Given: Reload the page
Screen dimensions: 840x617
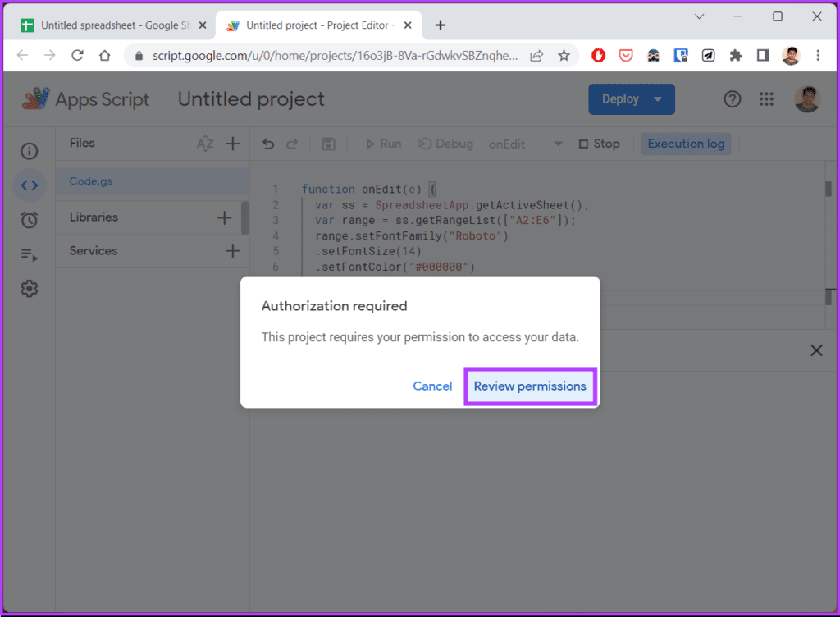Looking at the screenshot, I should 78,55.
